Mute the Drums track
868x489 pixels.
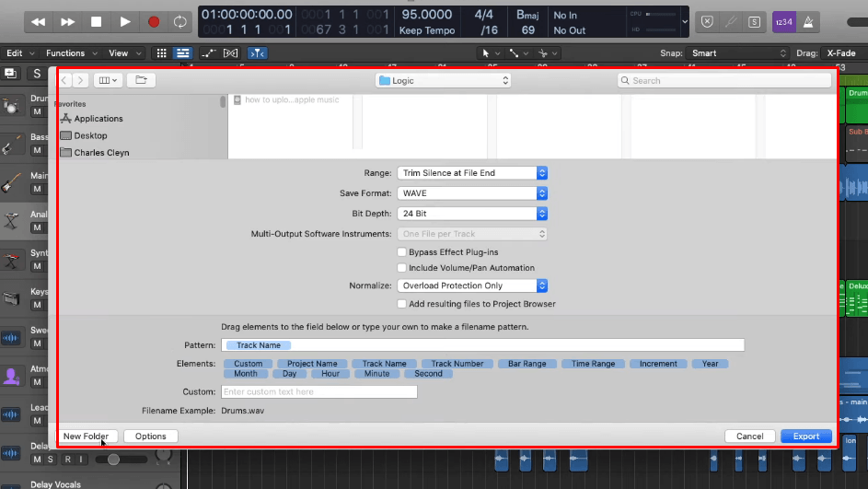[x=37, y=111]
